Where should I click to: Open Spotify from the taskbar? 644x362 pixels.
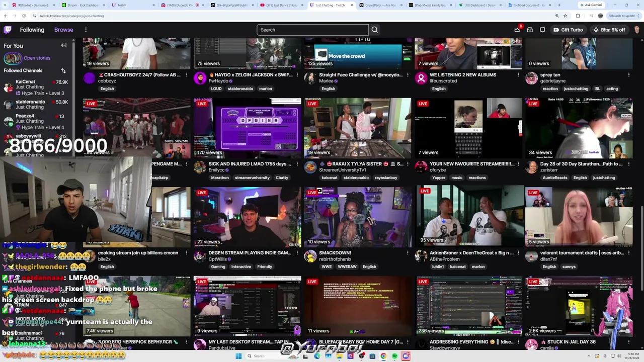click(x=394, y=356)
